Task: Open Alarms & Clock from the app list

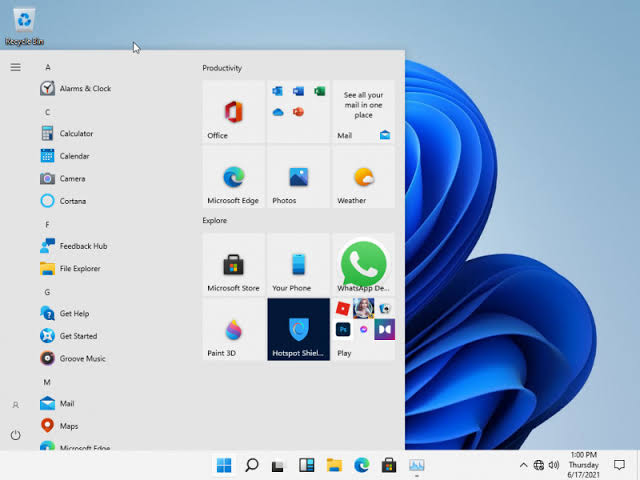Action: click(76, 89)
